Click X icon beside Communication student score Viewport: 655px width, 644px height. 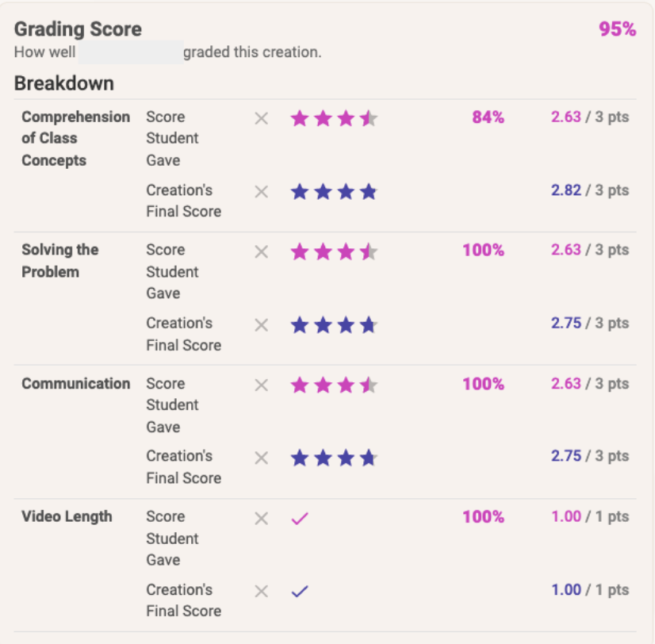[x=261, y=385]
